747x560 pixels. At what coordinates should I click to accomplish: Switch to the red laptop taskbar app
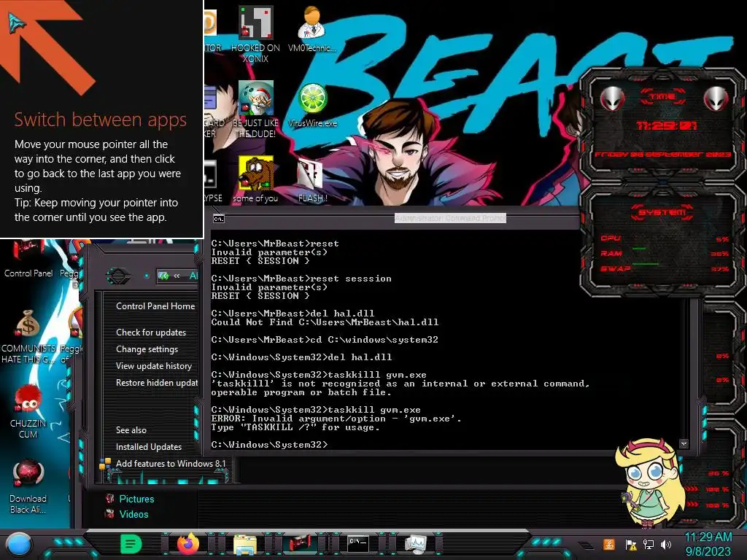[301, 544]
